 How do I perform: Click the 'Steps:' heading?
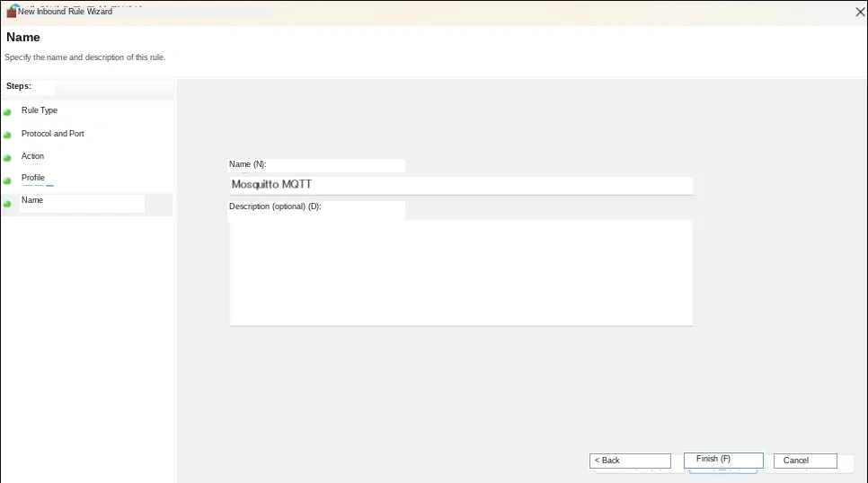(x=19, y=86)
